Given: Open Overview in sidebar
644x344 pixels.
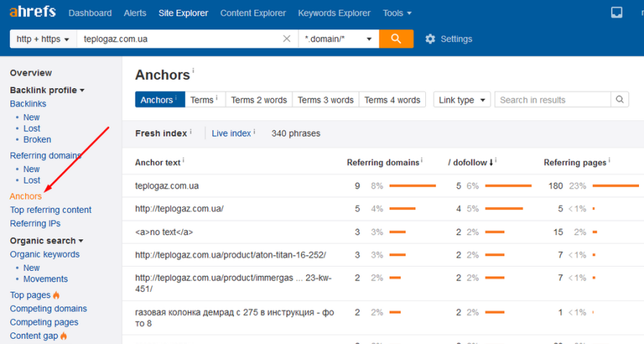Looking at the screenshot, I should coord(31,72).
